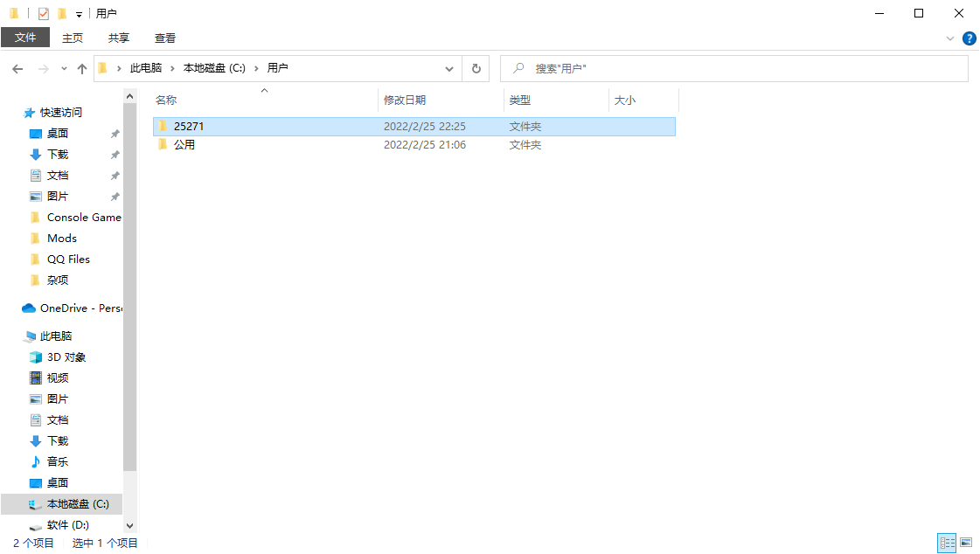Collapse the ribbon with the chevron
The image size is (980, 554).
[x=952, y=38]
